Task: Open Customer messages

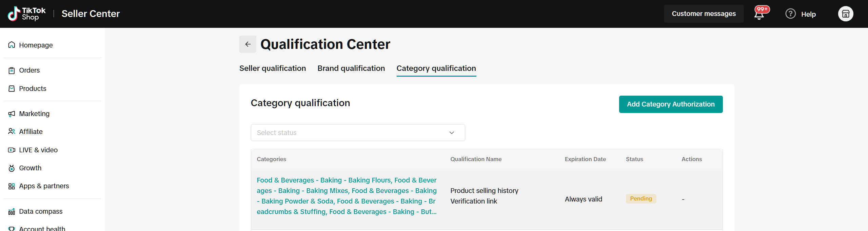Action: [x=704, y=14]
